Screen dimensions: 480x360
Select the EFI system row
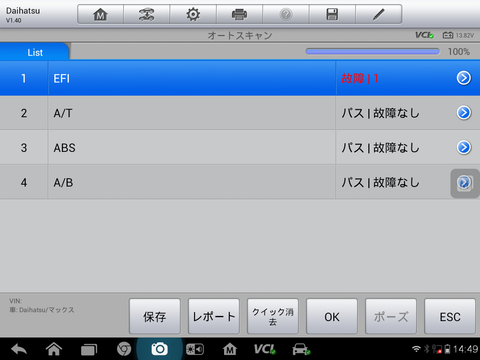coord(240,78)
